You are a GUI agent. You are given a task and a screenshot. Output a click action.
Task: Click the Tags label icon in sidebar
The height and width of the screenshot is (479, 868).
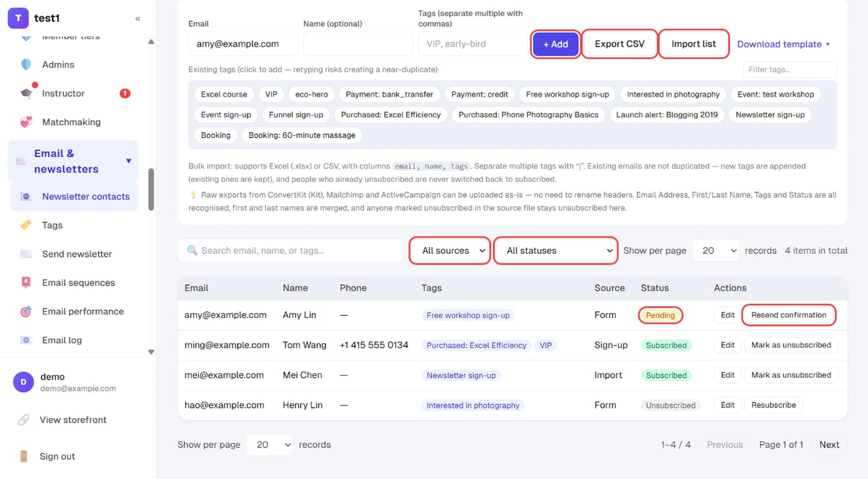26,225
